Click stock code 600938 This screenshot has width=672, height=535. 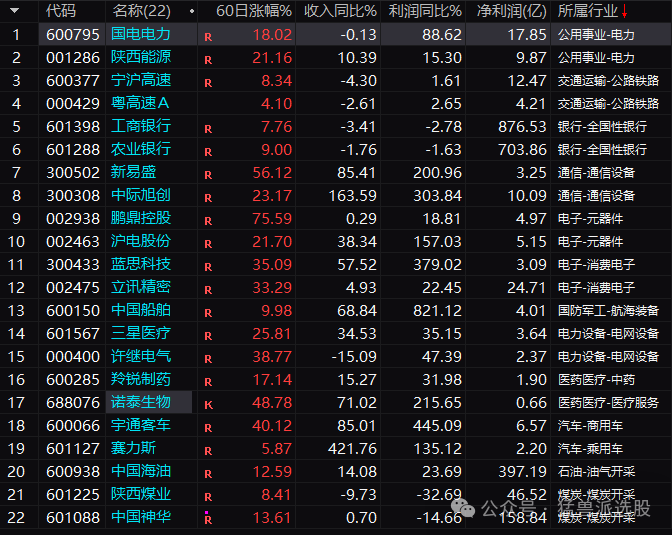(x=73, y=472)
